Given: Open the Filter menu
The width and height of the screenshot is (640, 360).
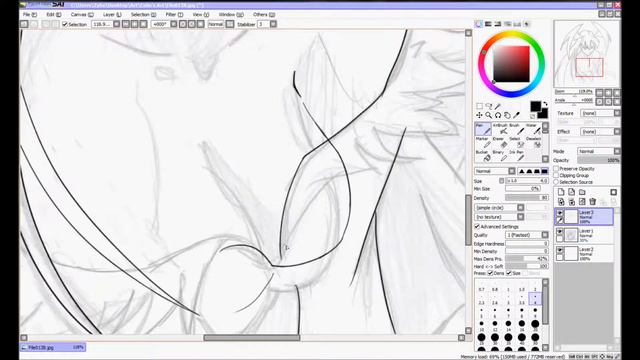Looking at the screenshot, I should pyautogui.click(x=174, y=14).
